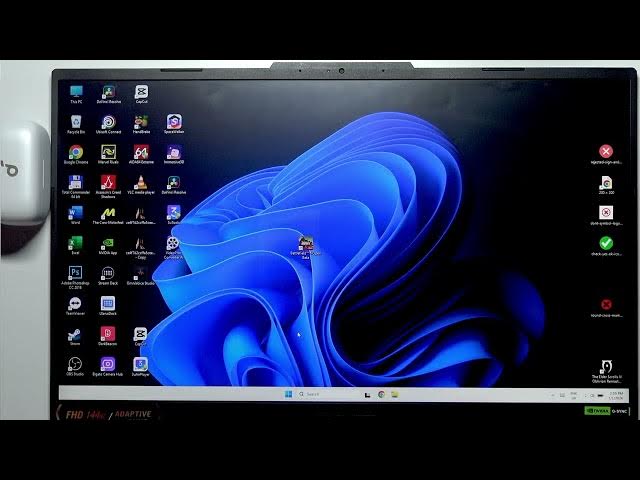Select the Stream Deck shortcut

[x=108, y=276]
